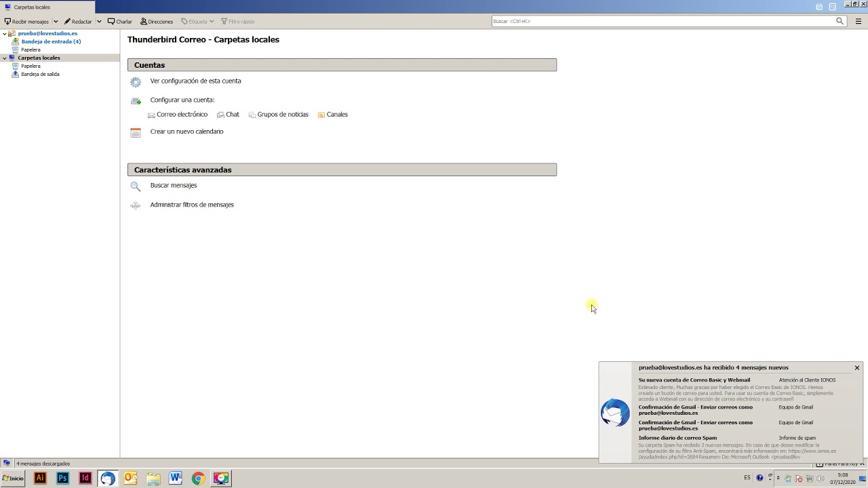Click the filters icon beside Administrar filtros
868x488 pixels.
pyautogui.click(x=136, y=205)
